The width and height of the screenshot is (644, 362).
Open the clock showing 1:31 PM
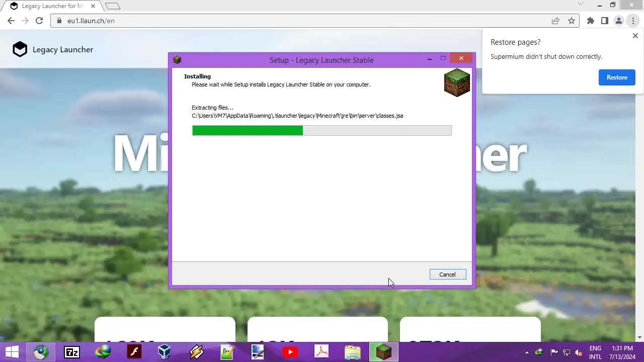(x=623, y=352)
